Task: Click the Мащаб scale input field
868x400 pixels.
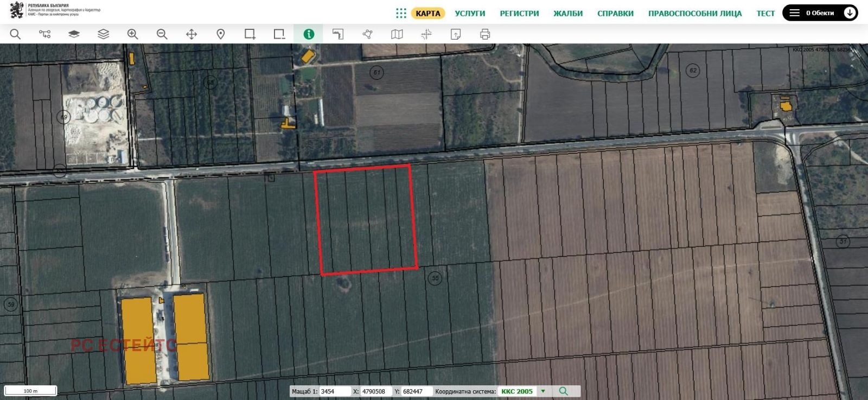Action: point(335,391)
